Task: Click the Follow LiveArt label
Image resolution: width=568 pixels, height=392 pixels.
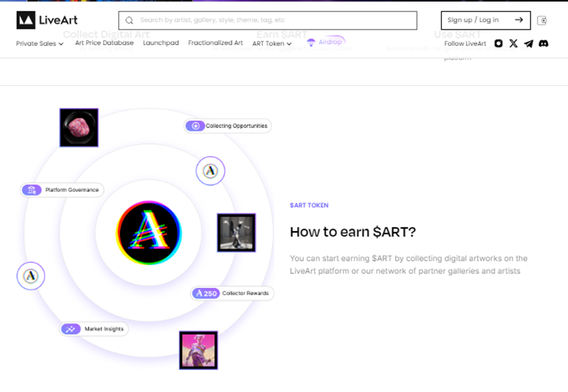Action: [x=465, y=44]
